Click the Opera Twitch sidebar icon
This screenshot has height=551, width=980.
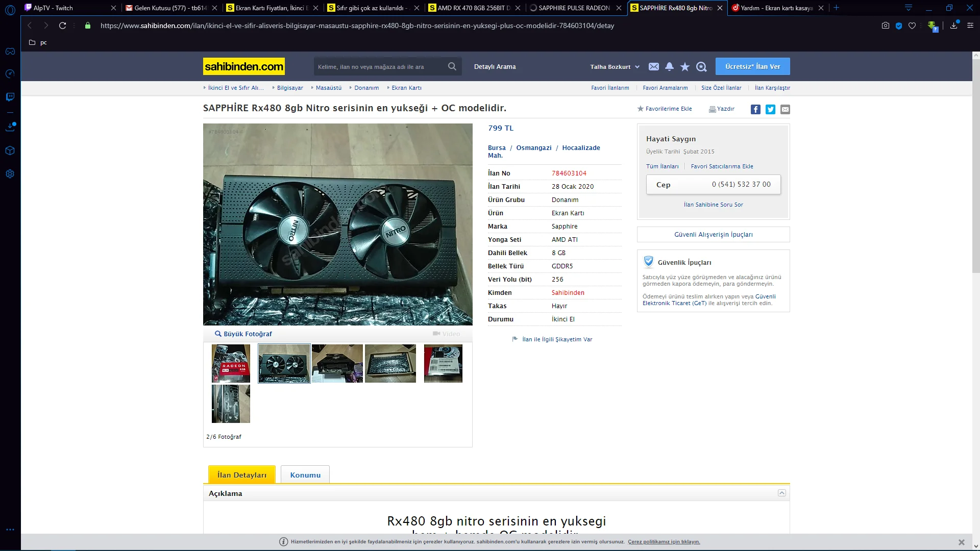(10, 97)
